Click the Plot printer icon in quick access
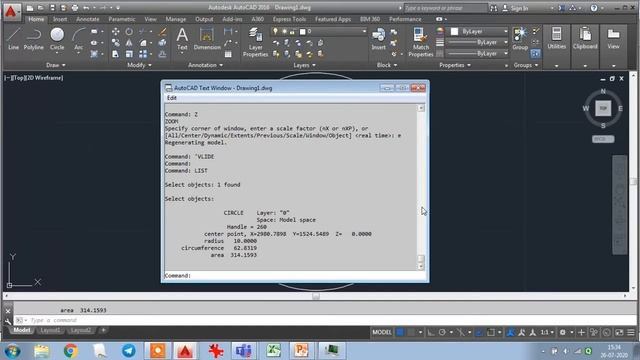This screenshot has width=640, height=360. coord(75,8)
